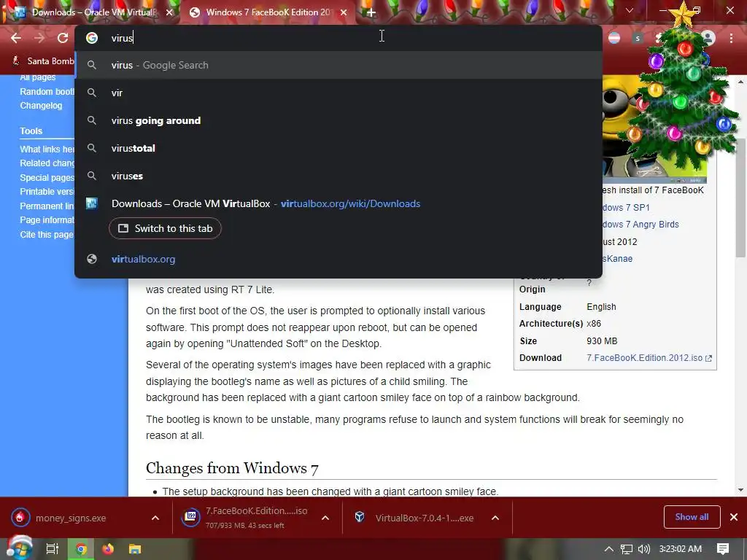Click the volume speaker tray icon
Viewport: 747px width, 560px height.
pos(644,549)
